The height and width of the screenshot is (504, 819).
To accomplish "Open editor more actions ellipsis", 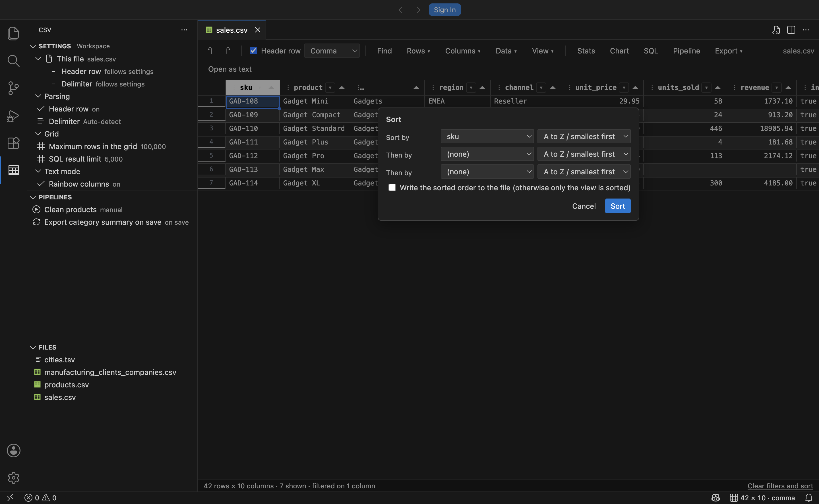I will [806, 30].
